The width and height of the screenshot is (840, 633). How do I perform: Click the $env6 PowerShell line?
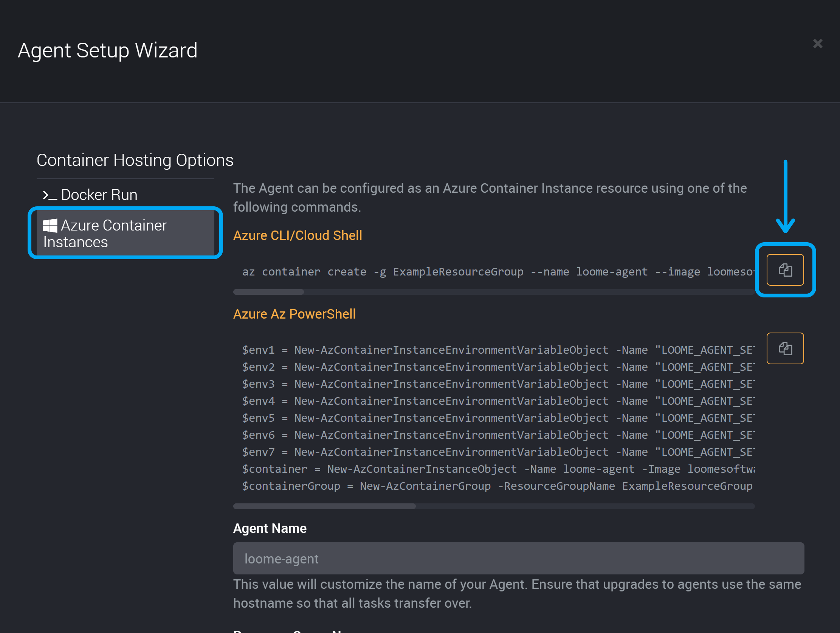pyautogui.click(x=498, y=435)
